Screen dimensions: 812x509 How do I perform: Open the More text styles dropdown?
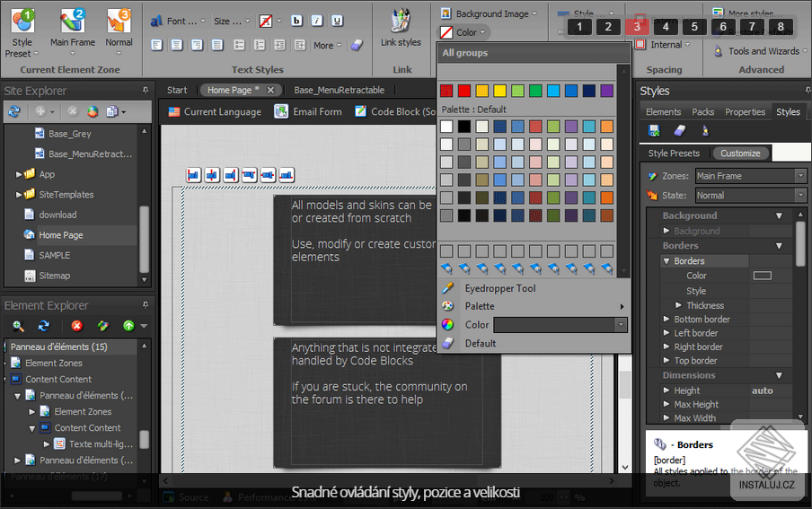[327, 45]
